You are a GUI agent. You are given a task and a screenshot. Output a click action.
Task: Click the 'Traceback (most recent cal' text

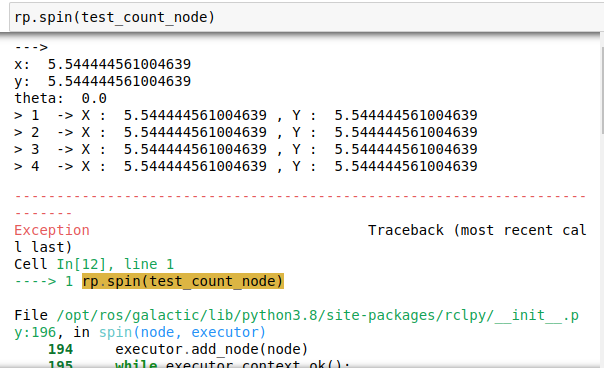click(477, 230)
